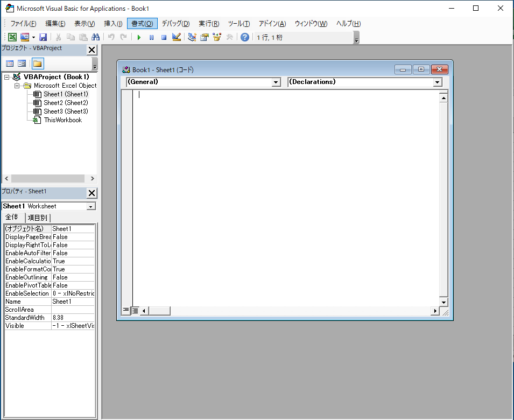
Task: Open the (General) object dropdown
Action: 276,82
